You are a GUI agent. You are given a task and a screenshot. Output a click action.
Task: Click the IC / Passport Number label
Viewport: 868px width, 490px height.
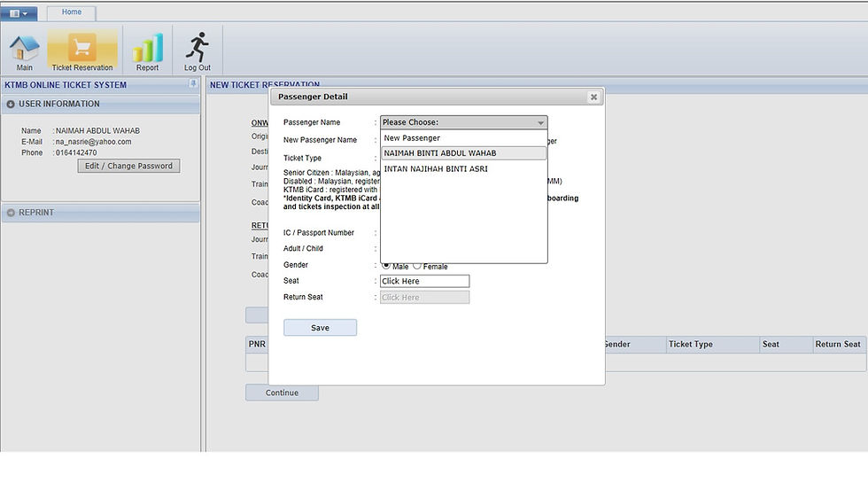(x=319, y=233)
